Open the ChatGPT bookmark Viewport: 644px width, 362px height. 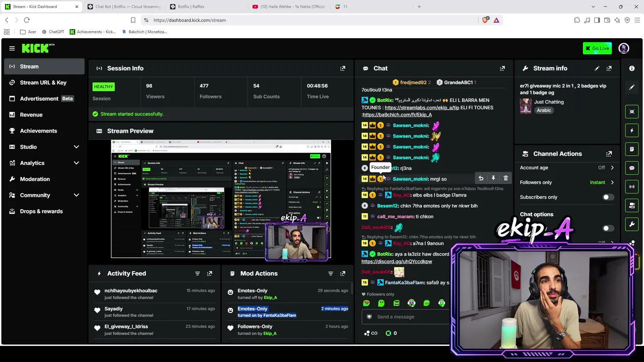point(53,32)
